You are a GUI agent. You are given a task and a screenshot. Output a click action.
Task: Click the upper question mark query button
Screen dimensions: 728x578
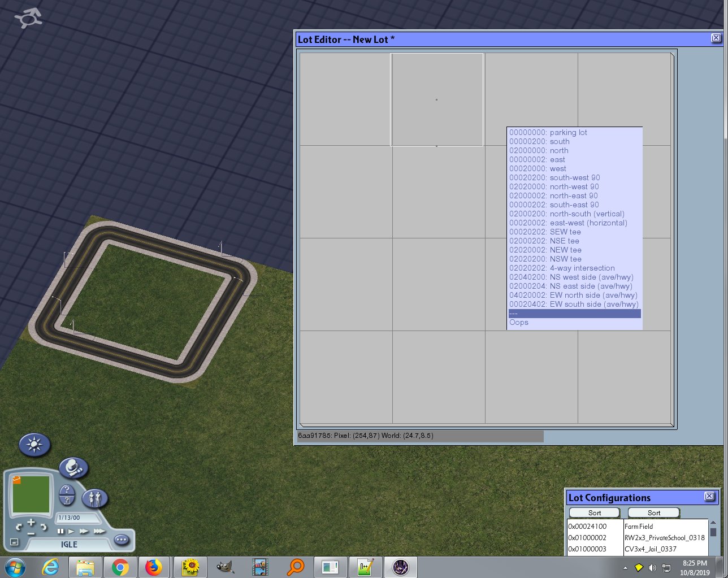[x=67, y=489]
